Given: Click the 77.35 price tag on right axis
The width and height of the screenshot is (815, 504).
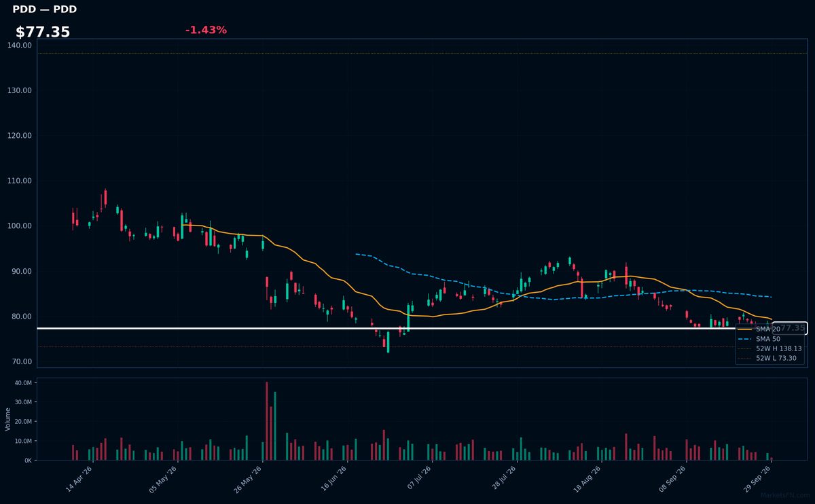Looking at the screenshot, I should coord(790,328).
